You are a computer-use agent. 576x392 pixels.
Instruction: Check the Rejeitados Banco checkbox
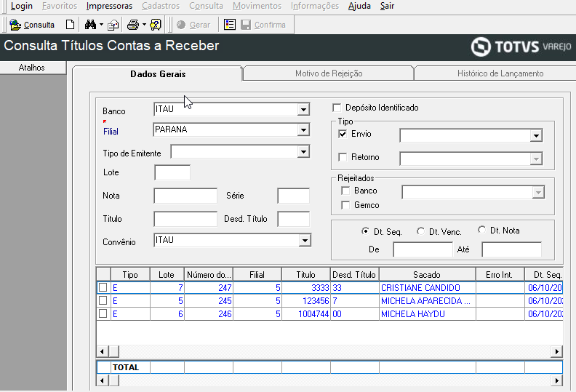tap(345, 191)
